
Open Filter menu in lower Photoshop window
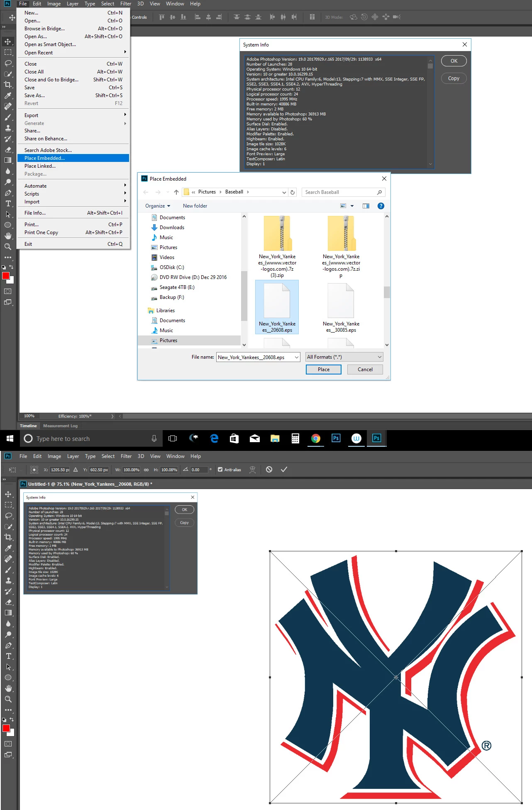point(126,456)
